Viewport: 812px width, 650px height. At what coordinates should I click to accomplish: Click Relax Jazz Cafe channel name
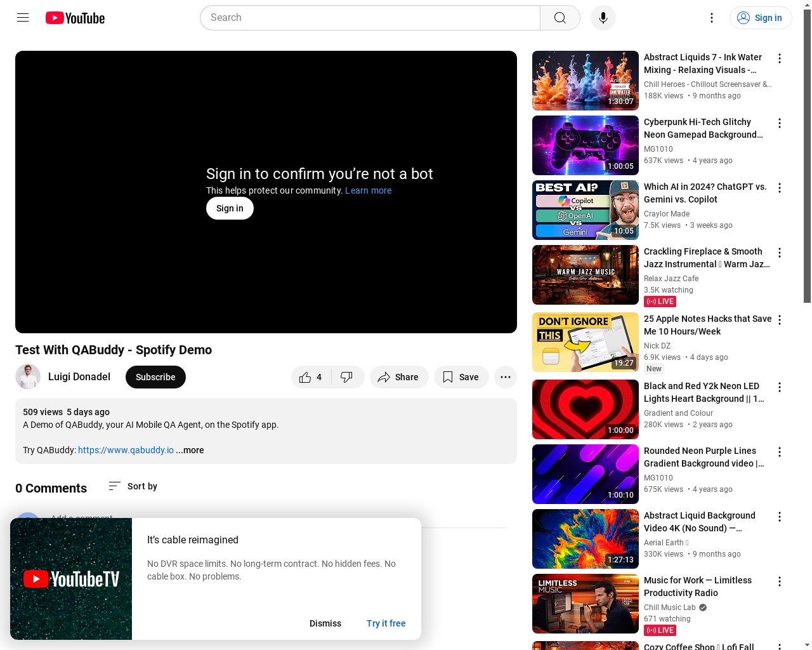pos(671,279)
